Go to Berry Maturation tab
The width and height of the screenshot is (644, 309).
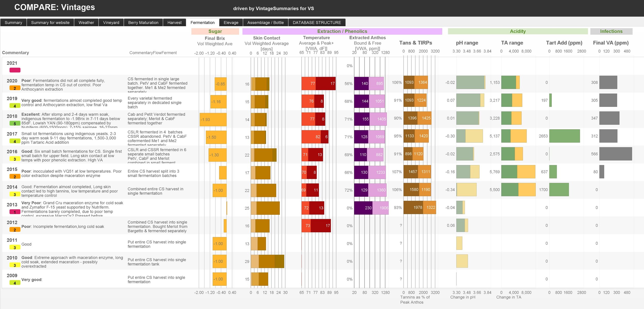coord(143,22)
